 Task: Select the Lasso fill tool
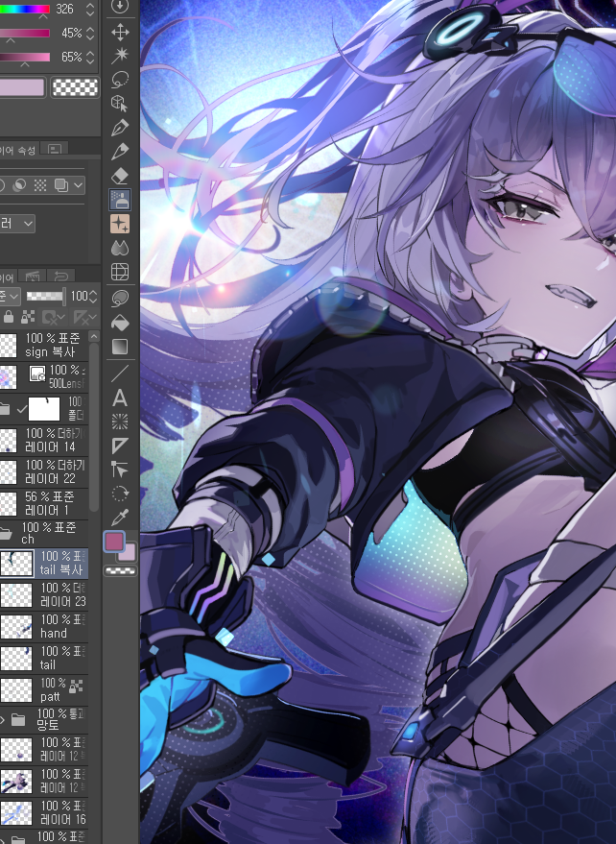click(x=119, y=299)
